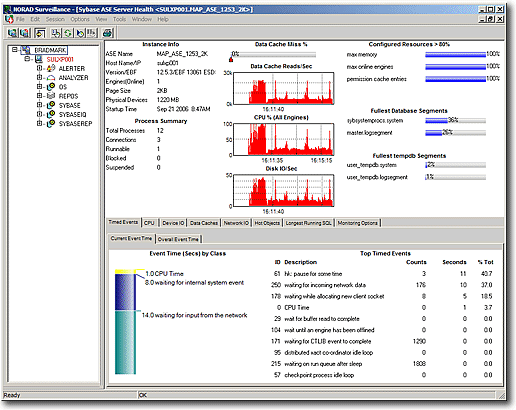Click the pause bars toolbar icon

[92, 33]
